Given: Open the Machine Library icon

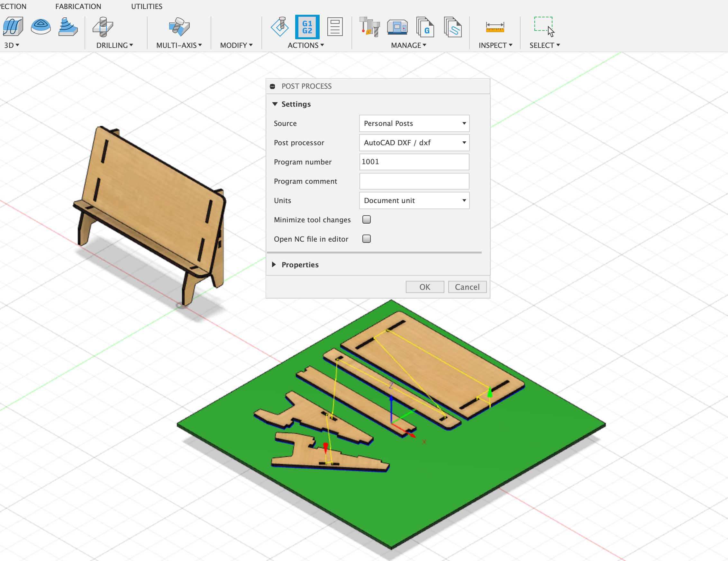Looking at the screenshot, I should (397, 27).
